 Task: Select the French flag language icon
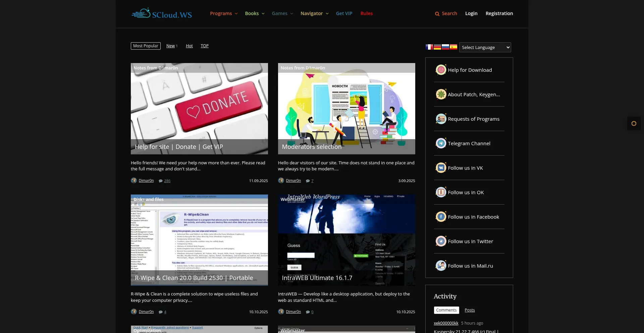(x=429, y=47)
